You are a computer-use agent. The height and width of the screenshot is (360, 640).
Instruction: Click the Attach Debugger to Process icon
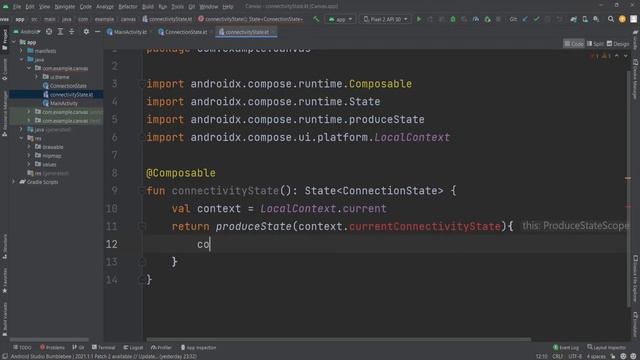487,19
